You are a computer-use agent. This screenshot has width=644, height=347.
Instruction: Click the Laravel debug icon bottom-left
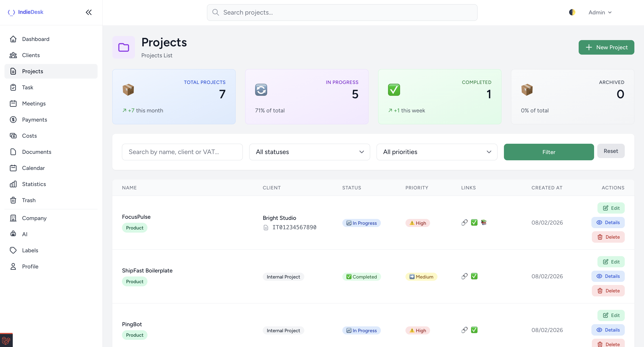pos(6,340)
